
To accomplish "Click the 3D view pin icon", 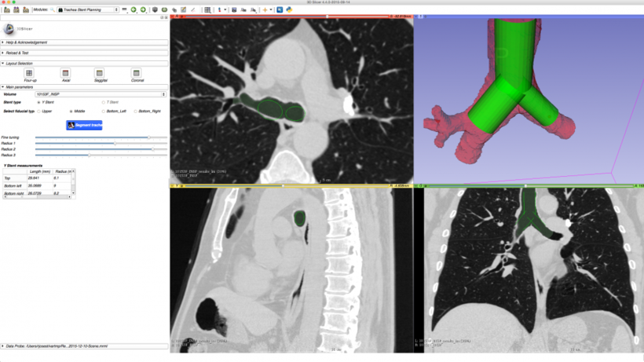I will 416,16.
